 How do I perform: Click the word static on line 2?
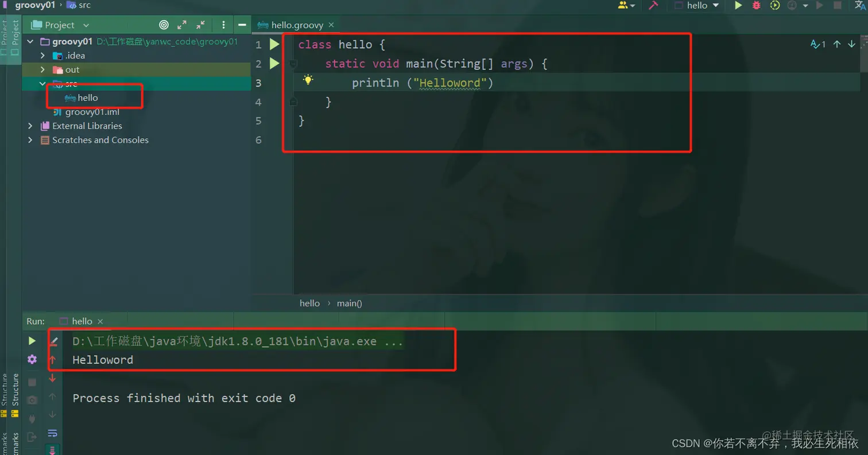(345, 64)
